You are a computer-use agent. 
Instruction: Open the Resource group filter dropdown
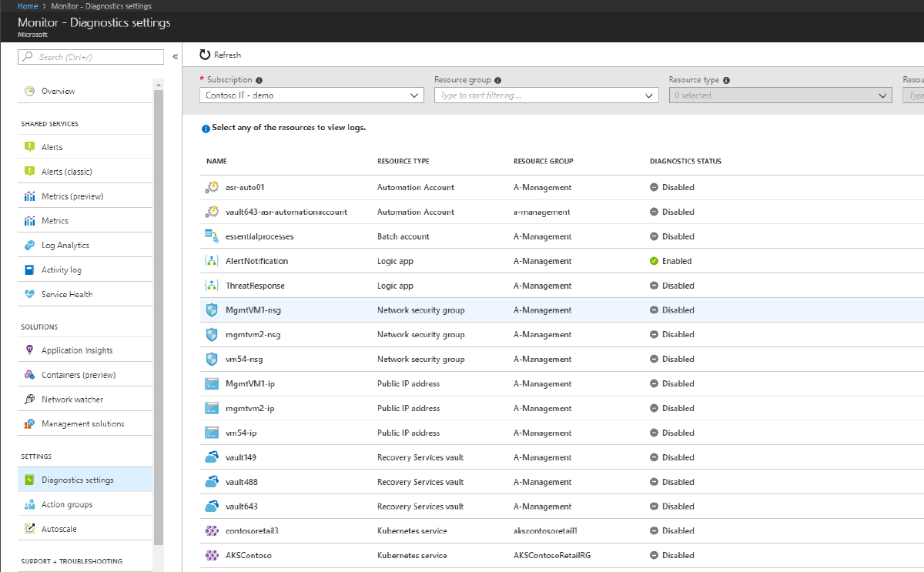tap(546, 95)
